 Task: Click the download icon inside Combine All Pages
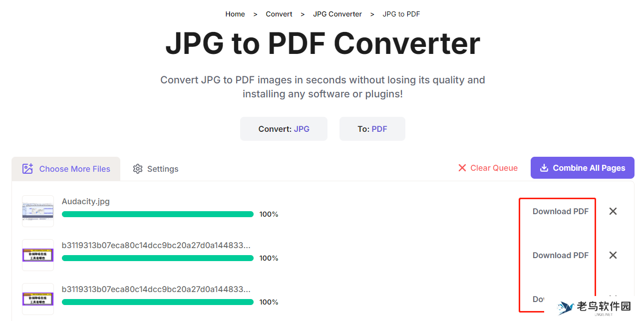click(x=544, y=168)
